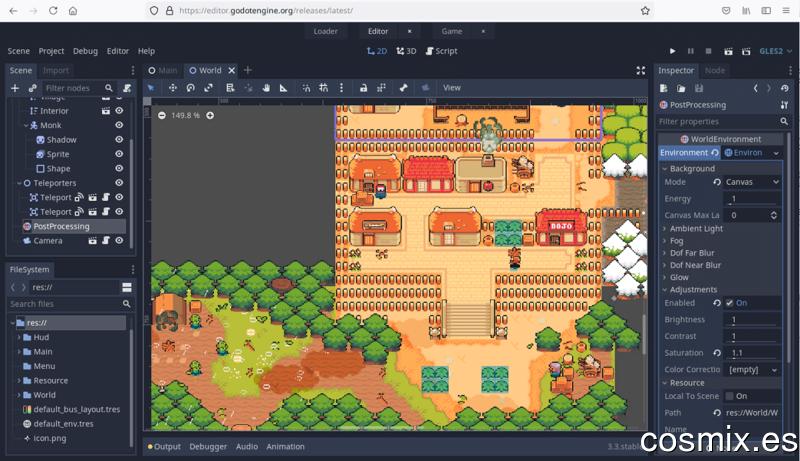Image resolution: width=800 pixels, height=461 pixels.
Task: Select the Move Mode tool
Action: pos(173,88)
